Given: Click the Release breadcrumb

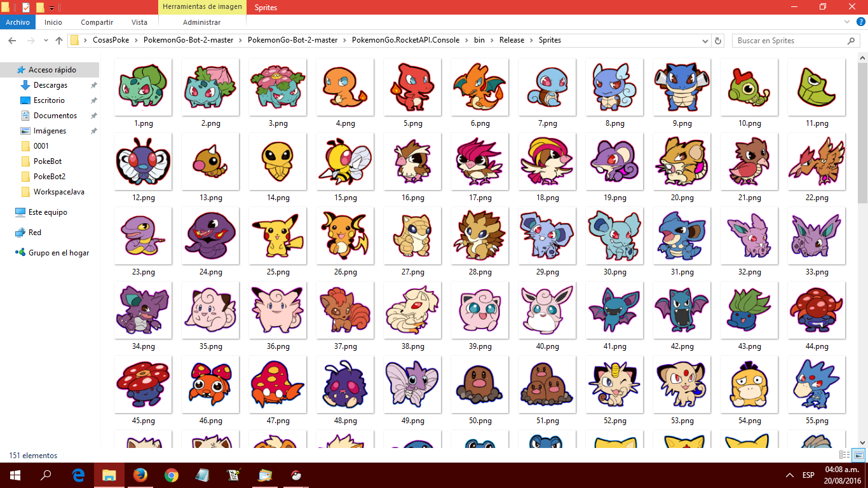Looking at the screenshot, I should click(x=512, y=40).
